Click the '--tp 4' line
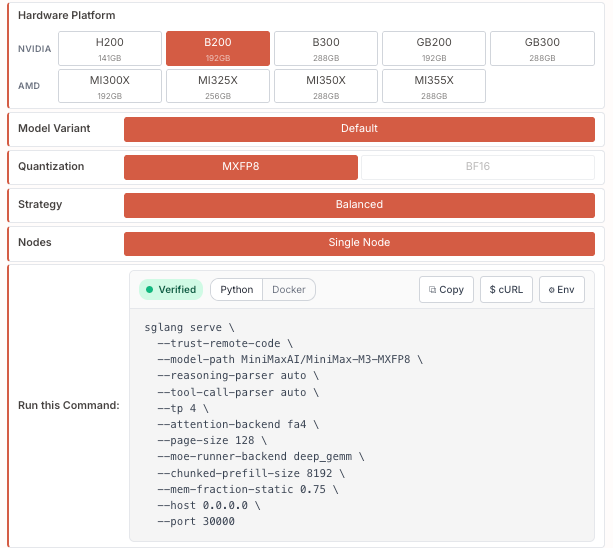The width and height of the screenshot is (613, 548). click(183, 408)
